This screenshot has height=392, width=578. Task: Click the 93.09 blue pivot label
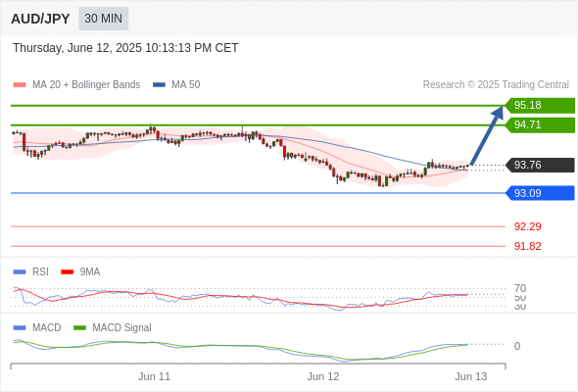click(540, 193)
